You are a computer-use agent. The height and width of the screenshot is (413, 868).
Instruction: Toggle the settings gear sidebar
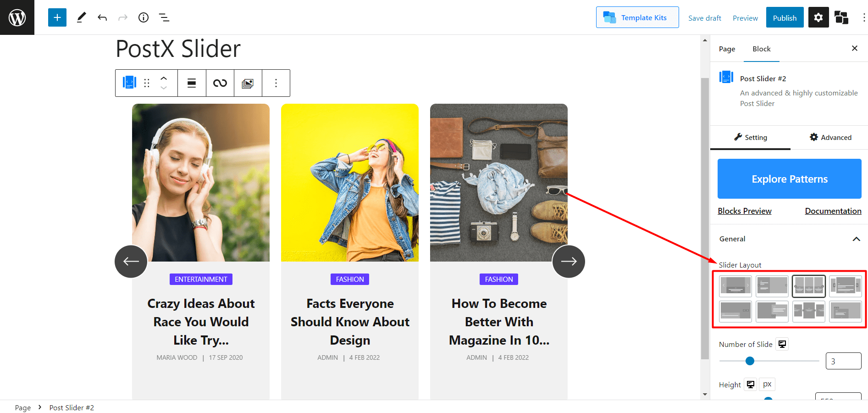pos(818,17)
